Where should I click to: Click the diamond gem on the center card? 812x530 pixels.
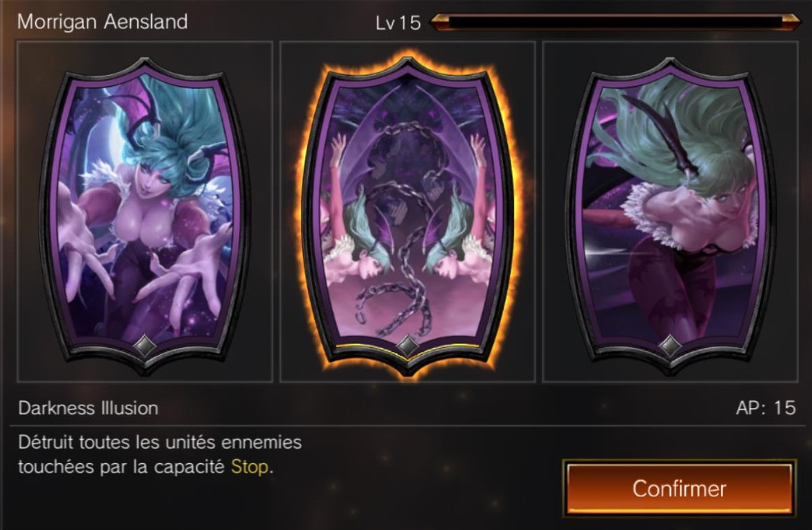click(407, 345)
